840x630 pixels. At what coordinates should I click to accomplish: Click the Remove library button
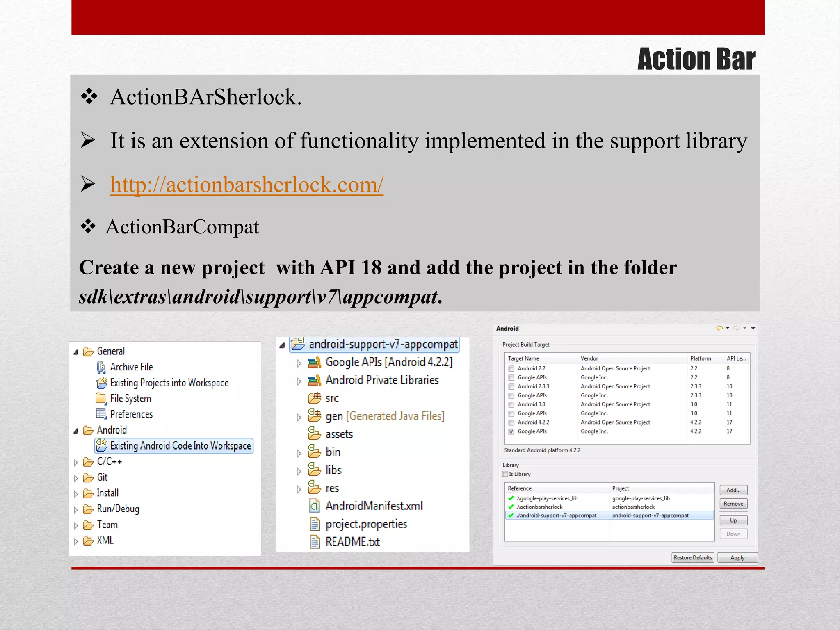(x=733, y=504)
